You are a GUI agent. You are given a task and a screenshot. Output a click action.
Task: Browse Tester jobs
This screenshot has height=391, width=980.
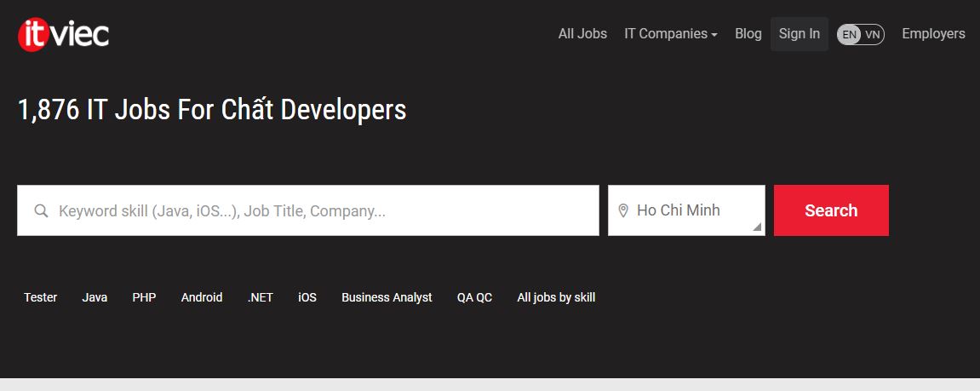(41, 297)
